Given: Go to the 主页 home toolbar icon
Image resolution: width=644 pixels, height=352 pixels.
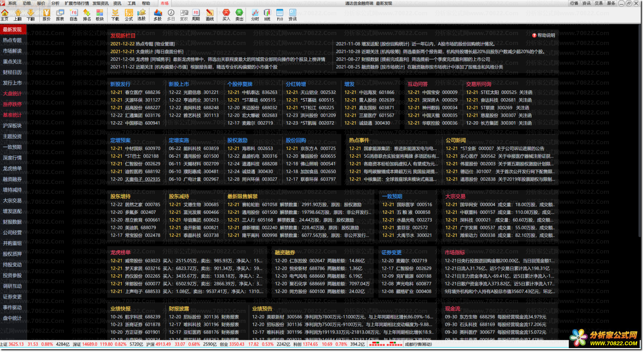Looking at the screenshot, I should (5, 15).
